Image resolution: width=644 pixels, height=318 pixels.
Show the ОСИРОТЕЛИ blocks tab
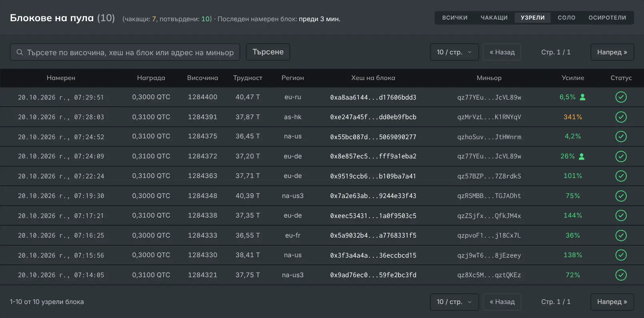tap(607, 18)
